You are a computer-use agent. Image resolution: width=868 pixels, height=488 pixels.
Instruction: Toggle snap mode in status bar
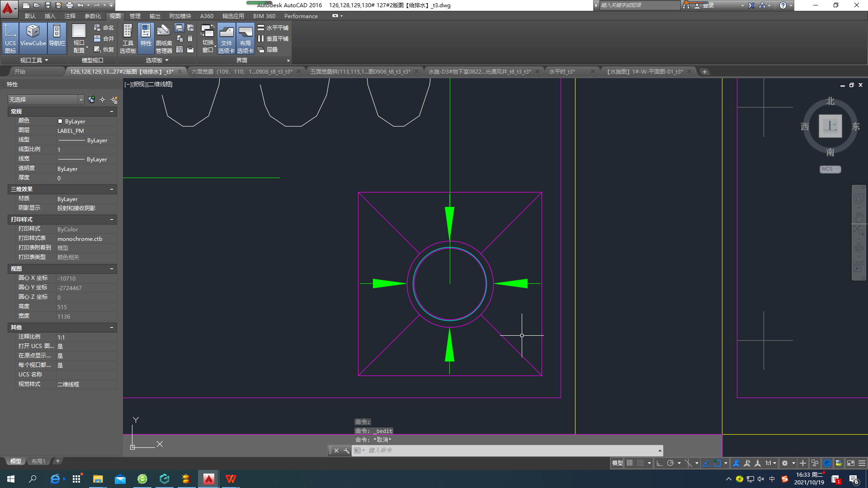tap(640, 463)
